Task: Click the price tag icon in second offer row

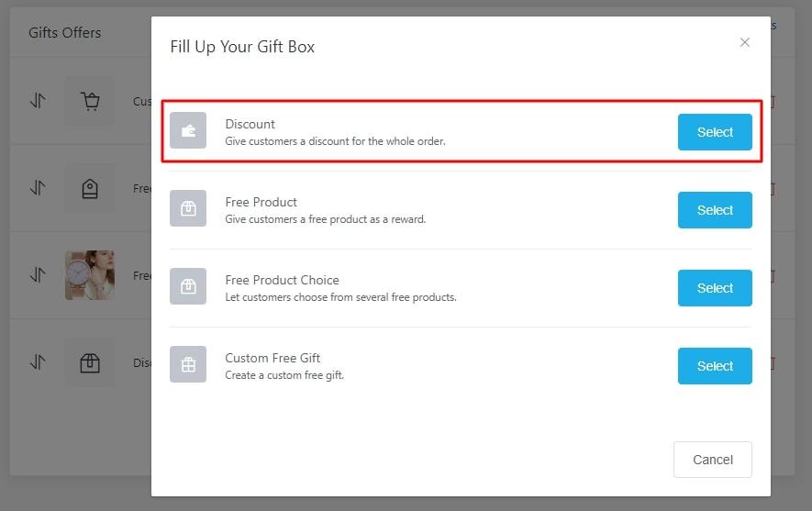Action: [90, 188]
